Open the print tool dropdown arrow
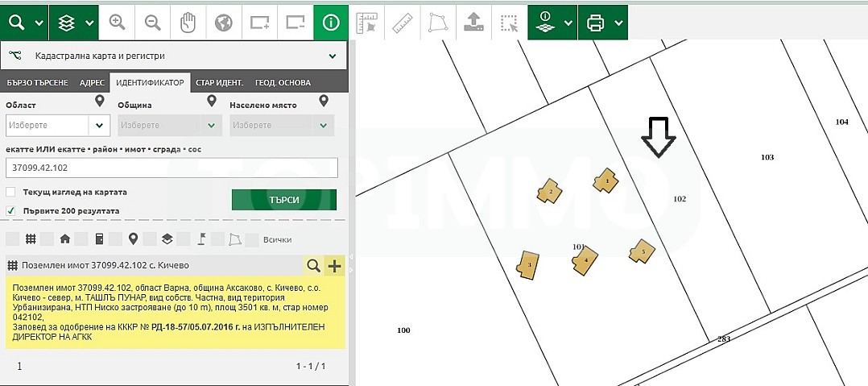 tap(618, 23)
